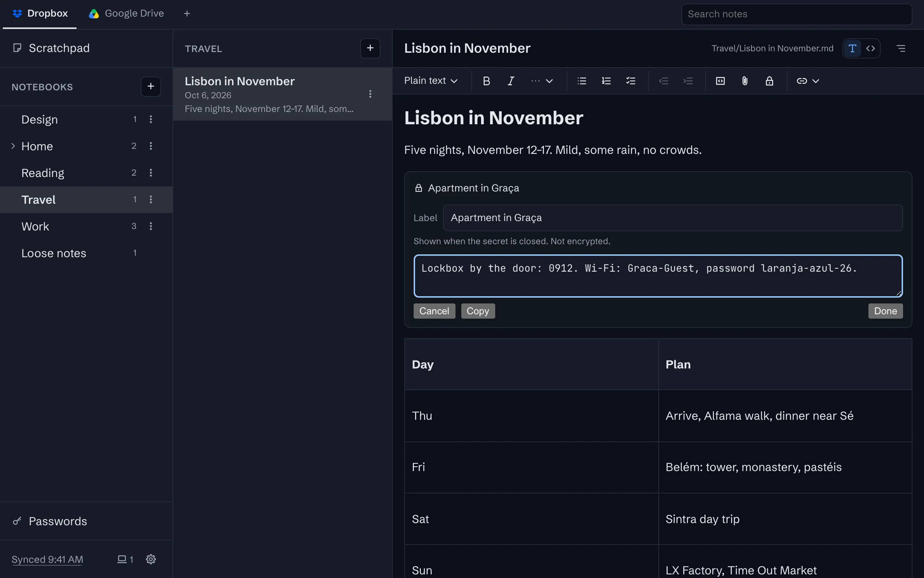Viewport: 924px width, 578px height.
Task: Open Loose notes
Action: [86, 253]
